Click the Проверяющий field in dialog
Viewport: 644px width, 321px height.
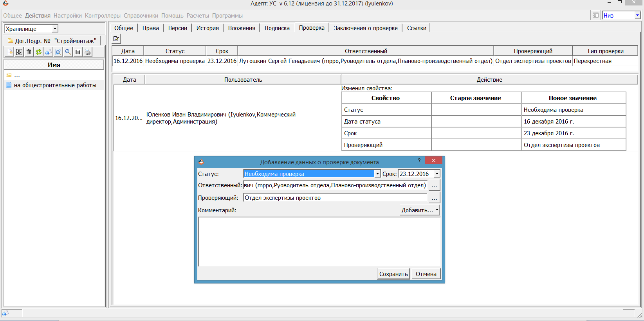pos(335,198)
